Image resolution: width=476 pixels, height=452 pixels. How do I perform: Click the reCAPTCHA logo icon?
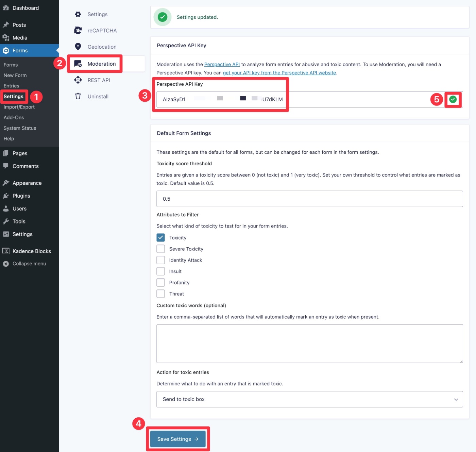78,31
